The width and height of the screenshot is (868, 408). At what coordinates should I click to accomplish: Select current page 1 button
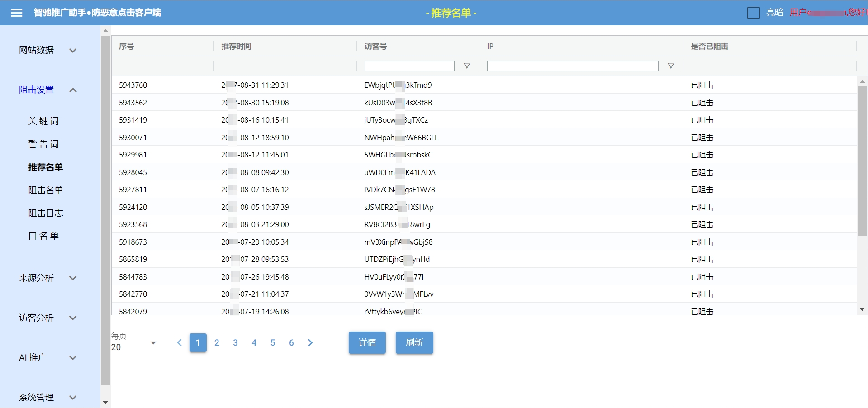click(198, 342)
